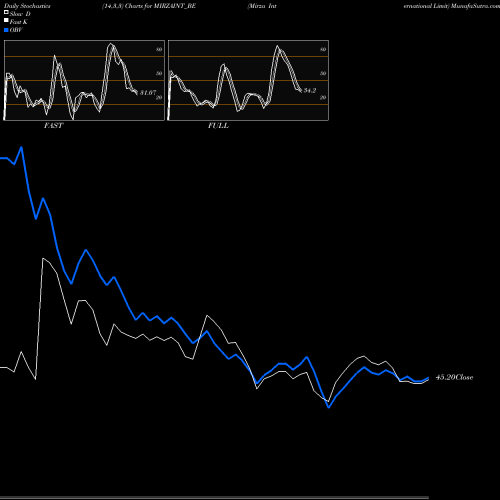Click the 20 level label in FULL chart
The height and width of the screenshot is (500, 500).
[x=323, y=97]
